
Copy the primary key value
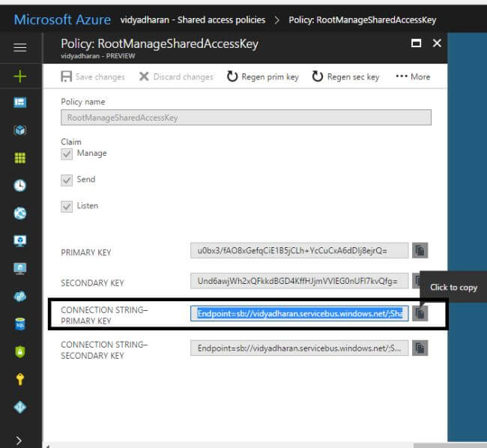[420, 250]
